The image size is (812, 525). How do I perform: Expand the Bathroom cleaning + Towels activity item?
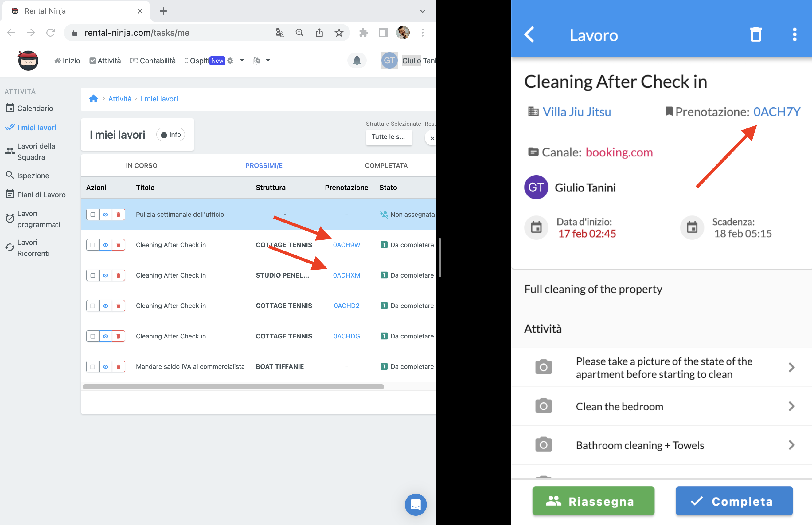point(793,446)
